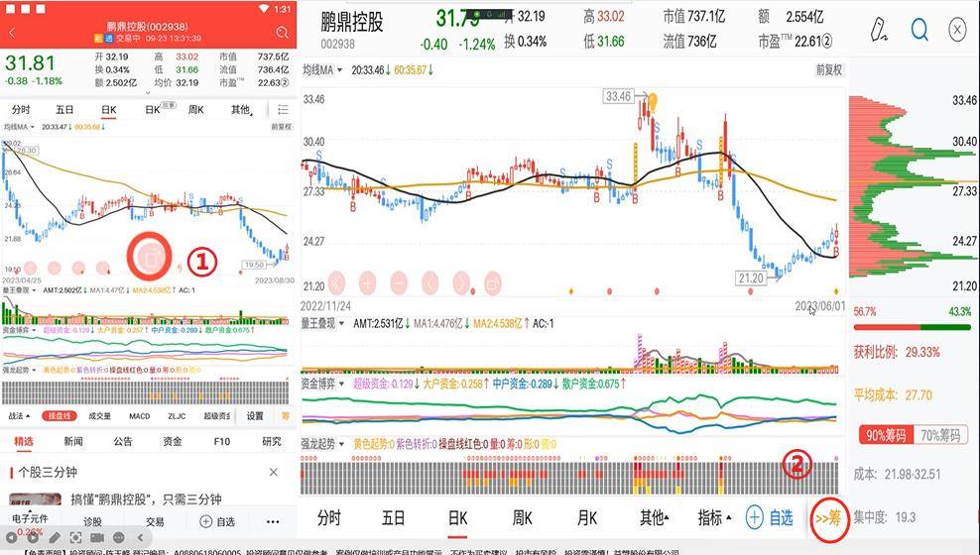Open the 资金博弈 indicator dropdown

point(322,384)
